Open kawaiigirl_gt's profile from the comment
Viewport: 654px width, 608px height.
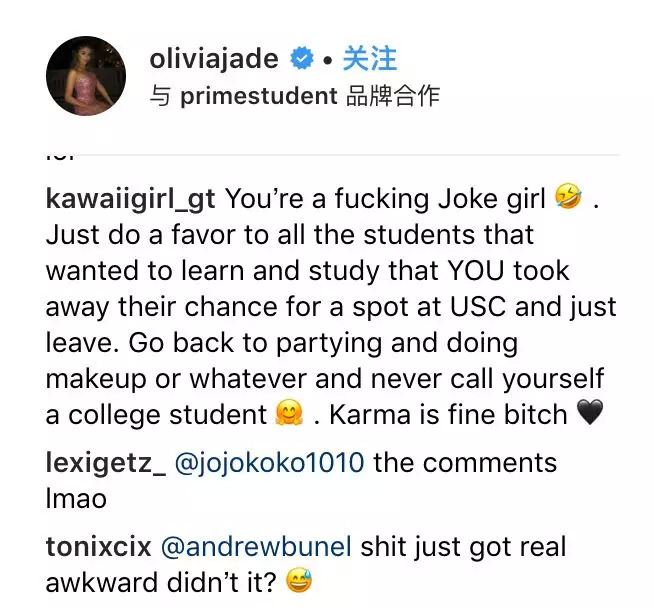(x=130, y=198)
